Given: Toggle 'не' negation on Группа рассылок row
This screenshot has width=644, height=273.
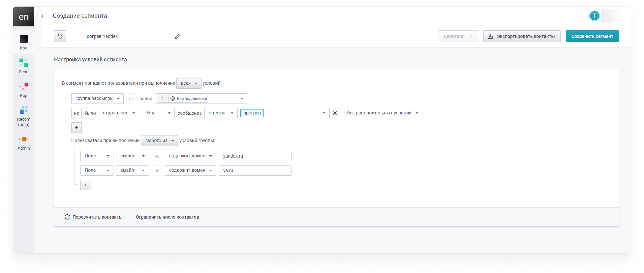Looking at the screenshot, I should (132, 99).
